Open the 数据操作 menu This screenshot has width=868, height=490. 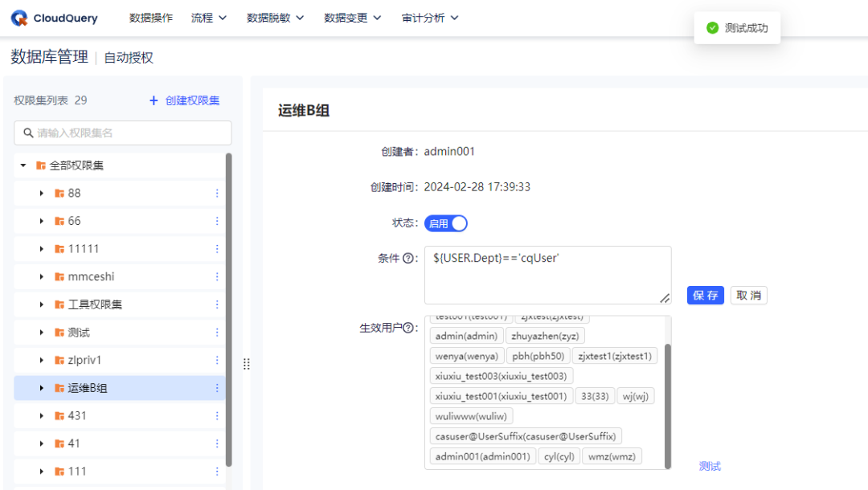[x=152, y=17]
